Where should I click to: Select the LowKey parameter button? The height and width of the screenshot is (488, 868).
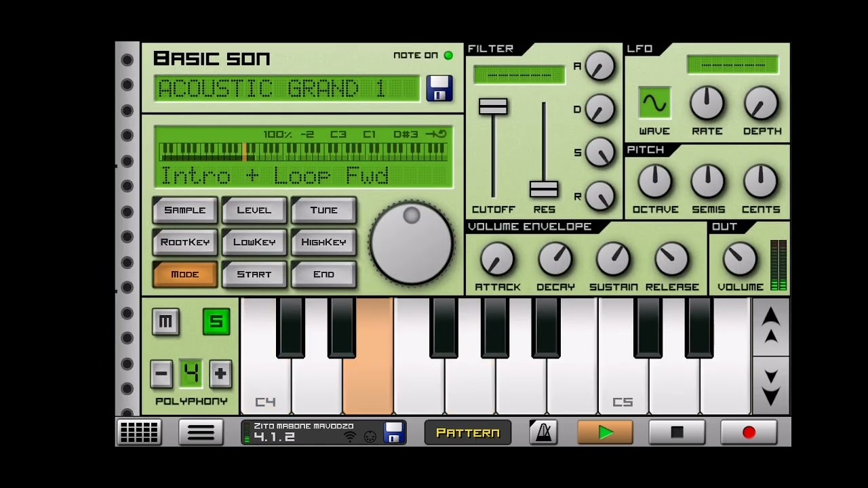tap(254, 242)
